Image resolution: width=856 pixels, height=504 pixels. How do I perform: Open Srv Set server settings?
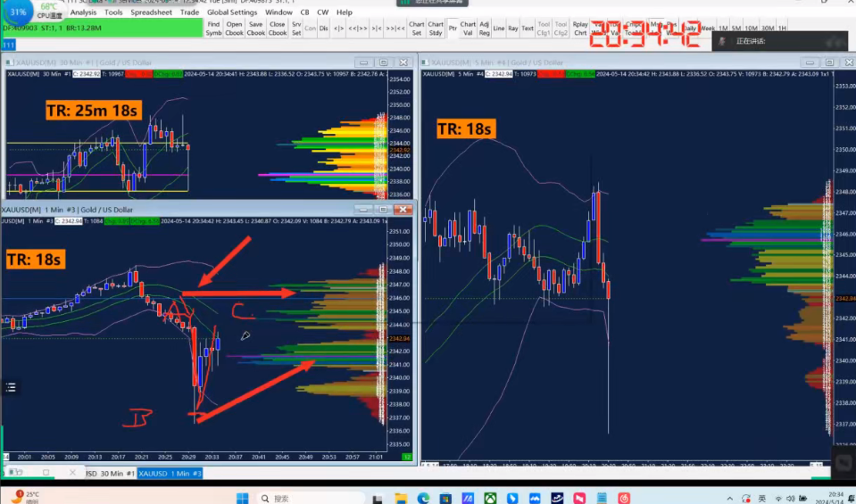[296, 29]
